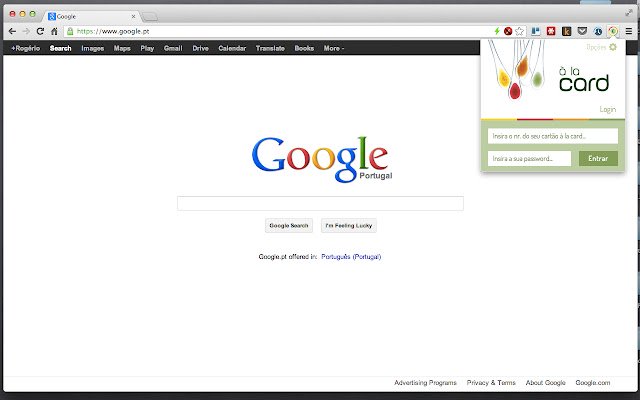Open the browser home page icon
This screenshot has width=640, height=400.
[x=54, y=31]
